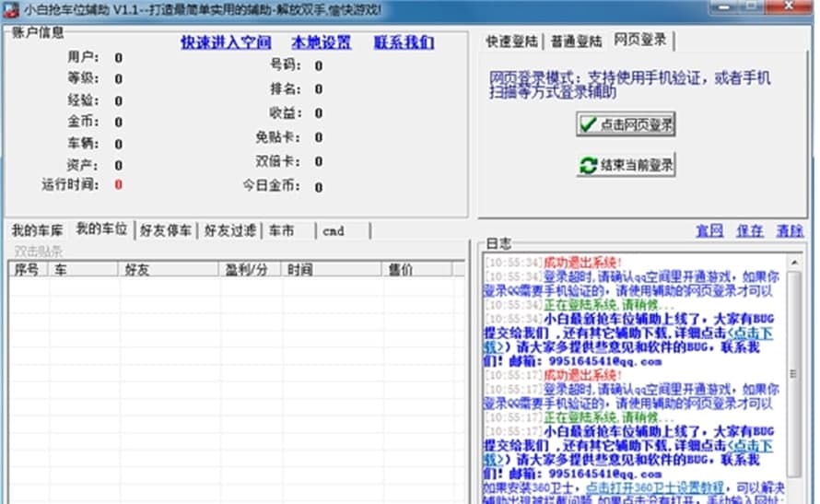
Task: Select the 网页登录 tab
Action: [640, 40]
